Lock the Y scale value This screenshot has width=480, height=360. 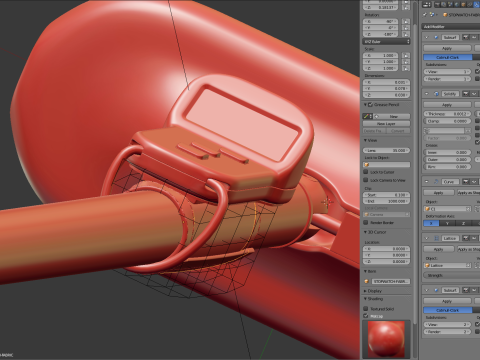click(x=406, y=62)
